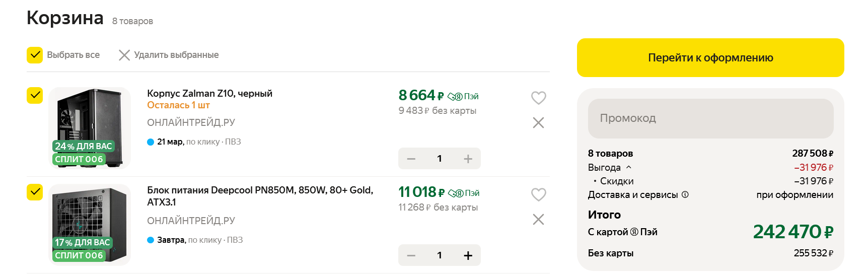Toggle the 'Выбрать все' checkbox
868x275 pixels.
(x=35, y=55)
